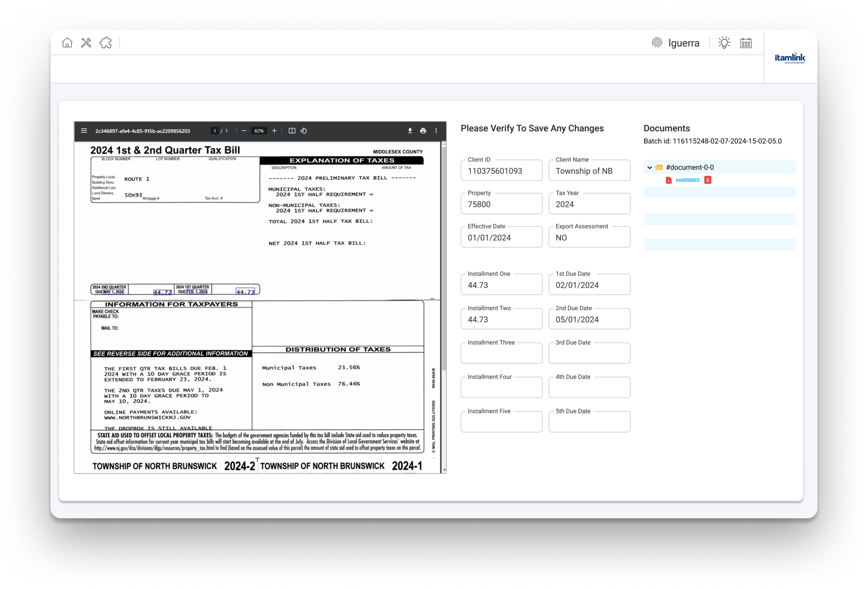Open the calendar icon in header
The height and width of the screenshot is (589, 868).
click(x=746, y=43)
